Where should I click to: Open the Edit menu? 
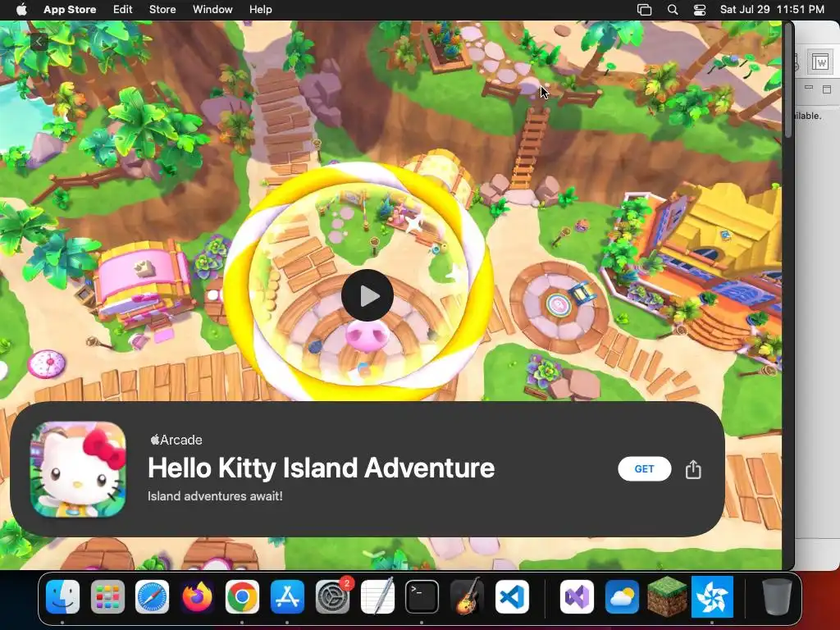pos(123,10)
